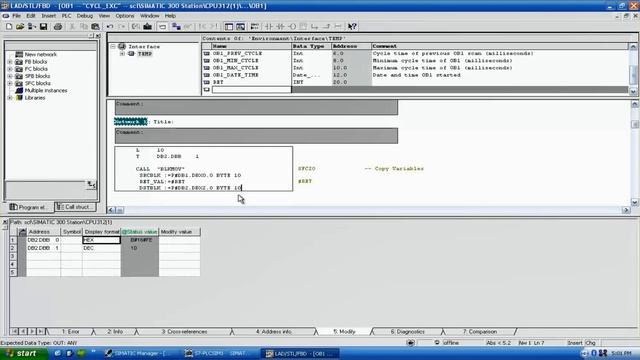Click the CALL "BLKMOV" code line
This screenshot has width=640, height=360.
coord(160,169)
